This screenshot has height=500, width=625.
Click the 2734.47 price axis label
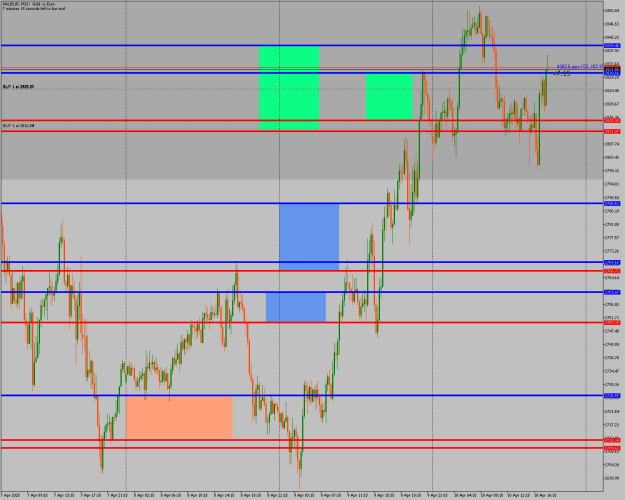coord(612,371)
